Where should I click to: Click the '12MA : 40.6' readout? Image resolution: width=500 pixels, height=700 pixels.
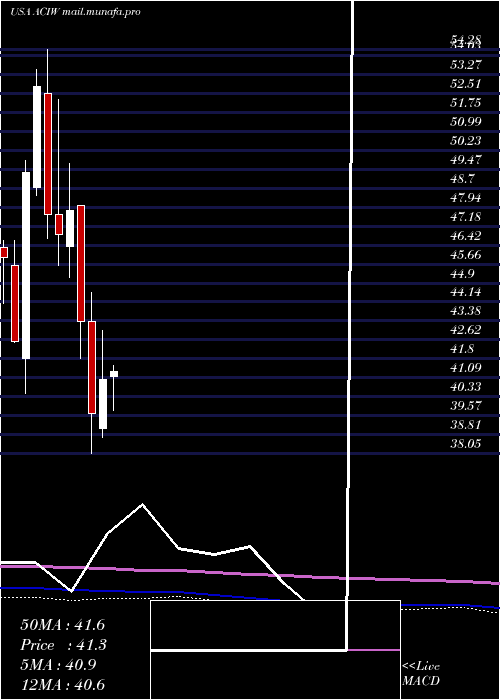62,685
